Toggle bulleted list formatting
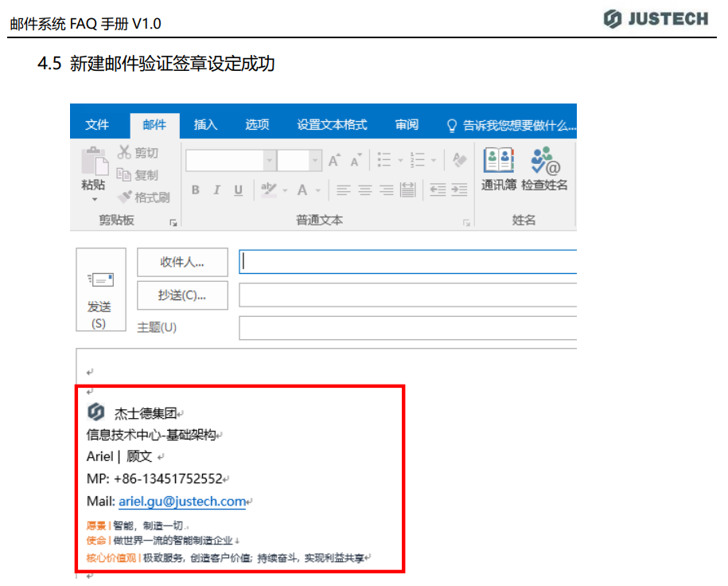 [x=384, y=160]
